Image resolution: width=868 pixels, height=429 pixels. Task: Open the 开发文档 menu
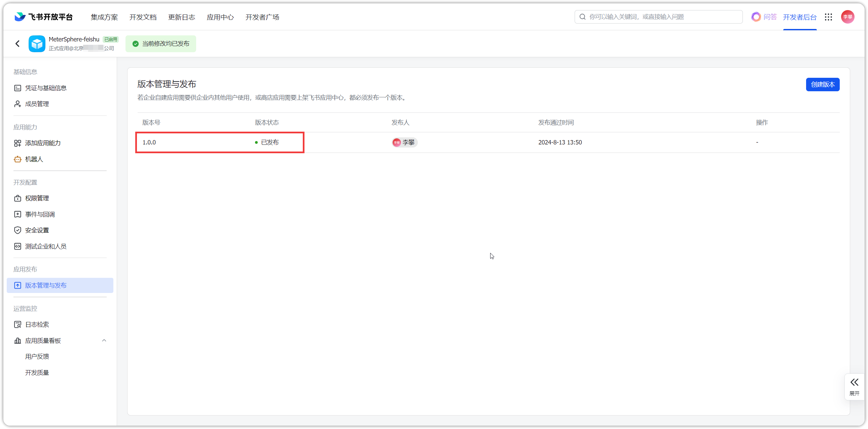[143, 17]
